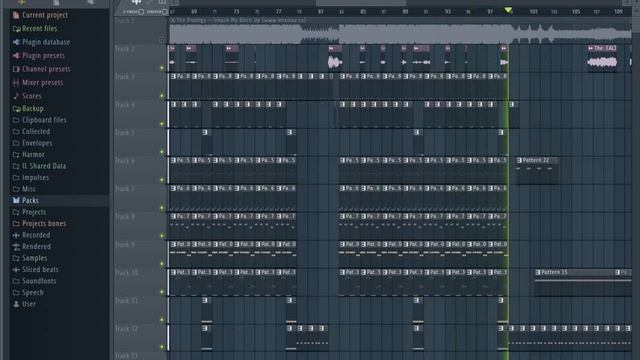Open The Prodigy audio clip menu icon
Viewport: 640px width, 360px height.
tap(172, 20)
